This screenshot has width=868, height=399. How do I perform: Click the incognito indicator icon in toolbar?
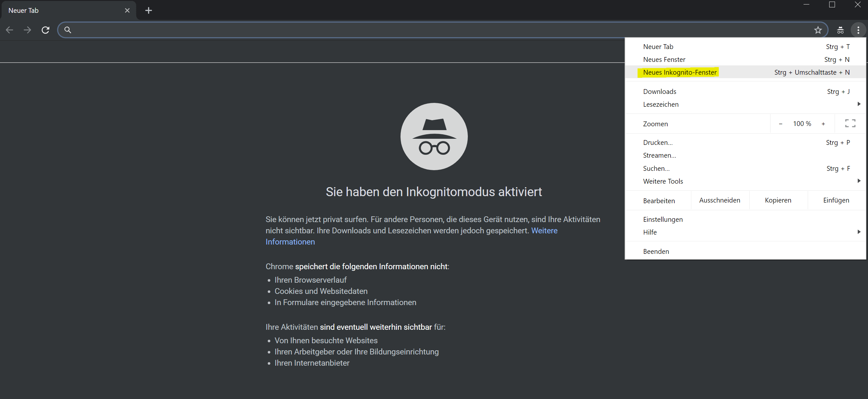coord(840,30)
